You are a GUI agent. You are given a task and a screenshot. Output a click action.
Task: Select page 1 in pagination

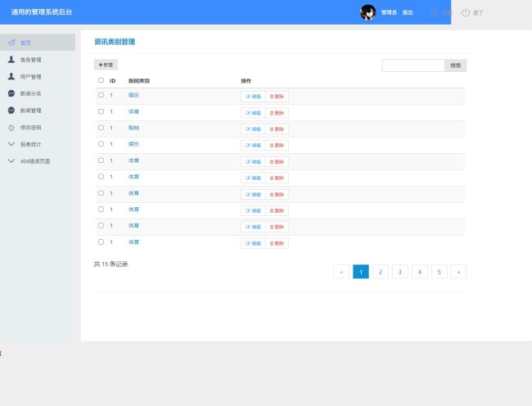pyautogui.click(x=361, y=272)
